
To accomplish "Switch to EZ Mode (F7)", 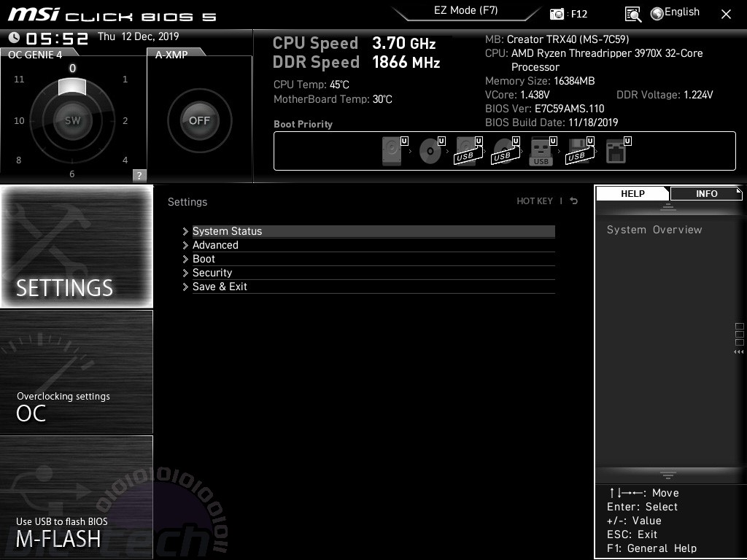I will point(466,10).
